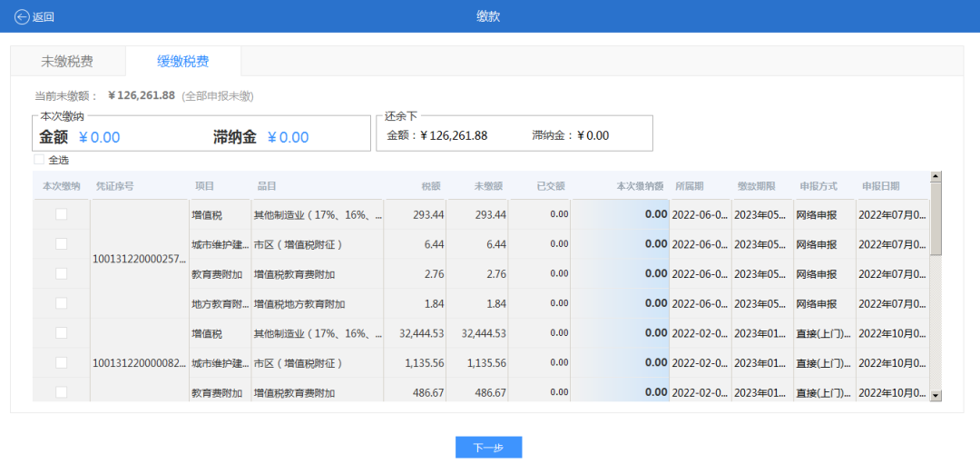
Task: Click the 申报日期 column header
Action: coord(881,186)
